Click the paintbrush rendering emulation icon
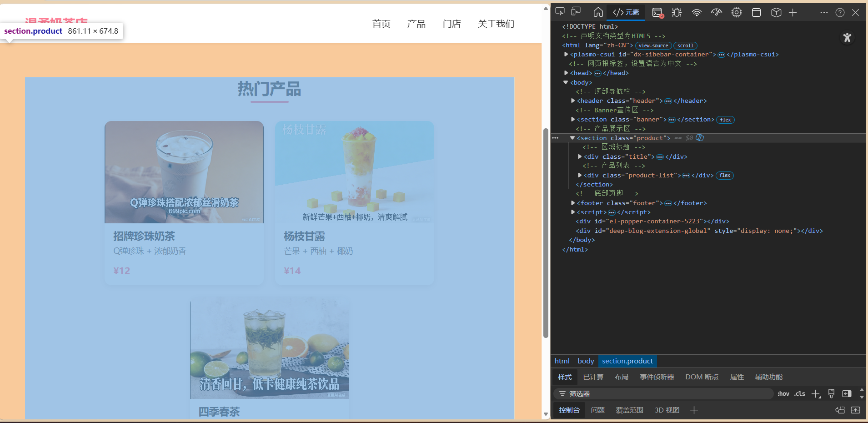868x423 pixels. (x=832, y=393)
